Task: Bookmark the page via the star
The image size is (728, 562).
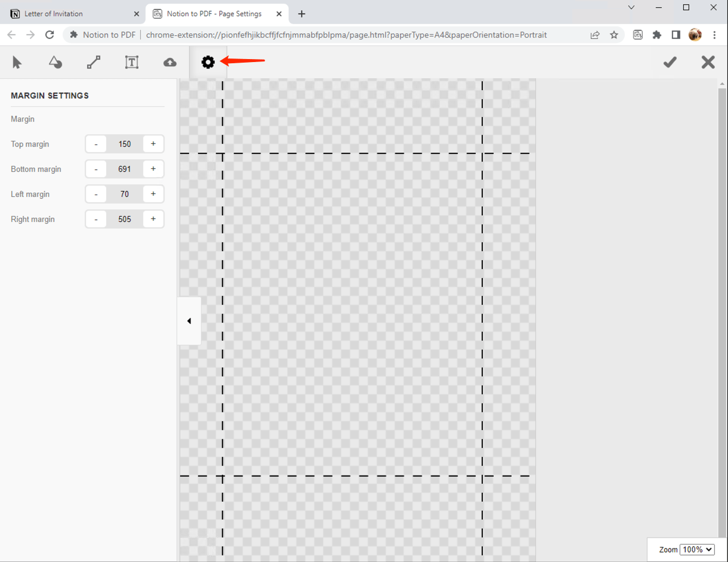Action: pos(614,35)
